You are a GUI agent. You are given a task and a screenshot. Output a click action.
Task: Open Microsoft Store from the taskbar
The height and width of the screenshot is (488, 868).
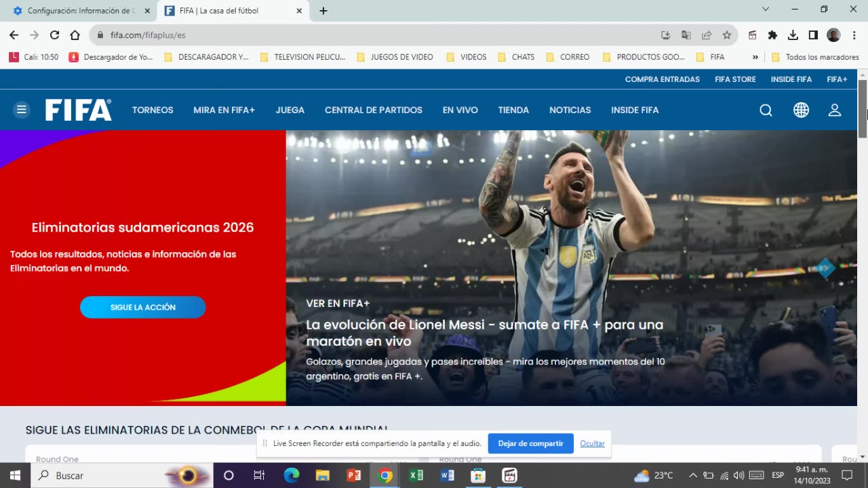(478, 476)
